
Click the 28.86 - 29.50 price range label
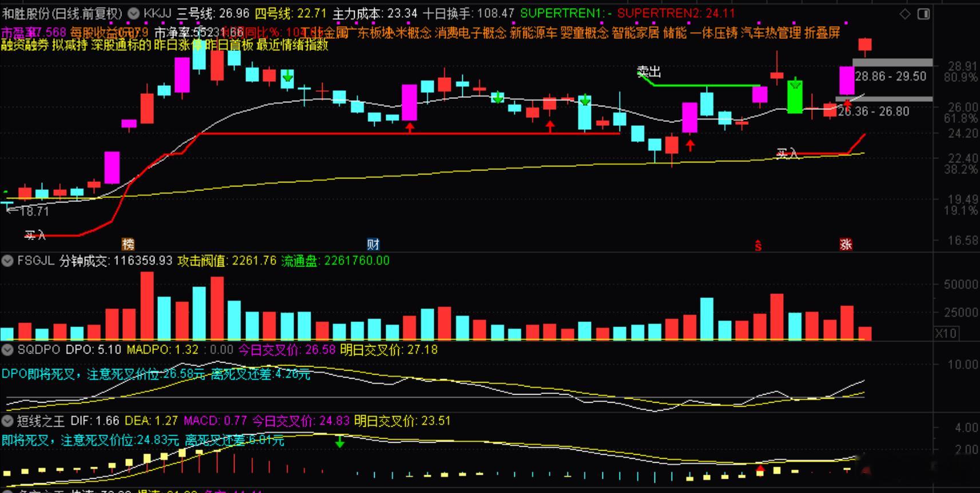coord(890,77)
